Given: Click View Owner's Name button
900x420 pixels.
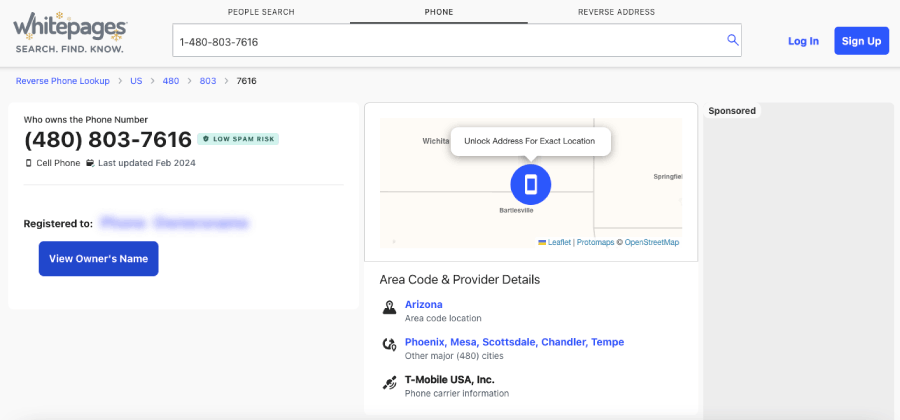Looking at the screenshot, I should click(99, 259).
